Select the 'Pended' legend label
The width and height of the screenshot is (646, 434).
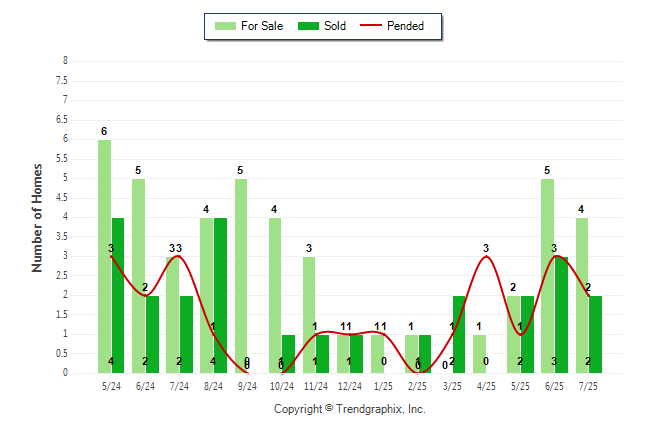pyautogui.click(x=405, y=26)
